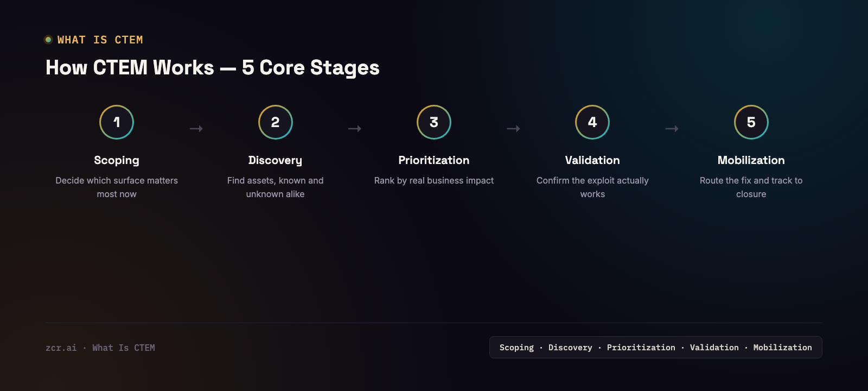Image resolution: width=868 pixels, height=391 pixels.
Task: Select "Discovery" in the footer stage strip
Action: (570, 348)
